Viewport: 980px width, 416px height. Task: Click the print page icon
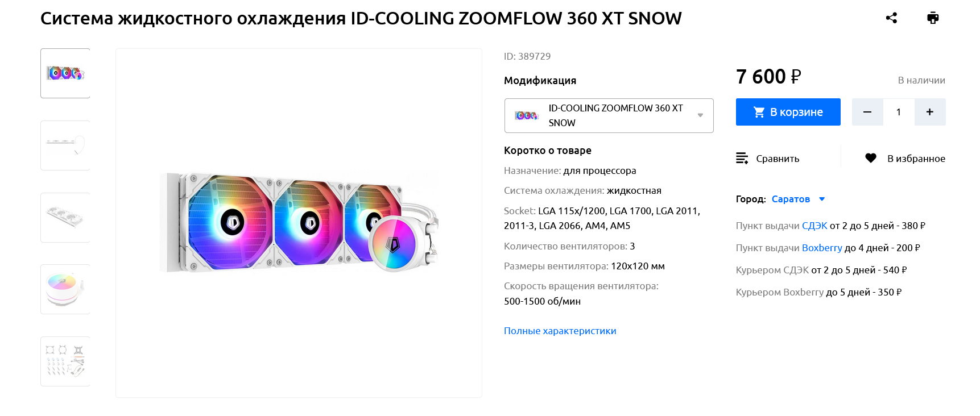[x=933, y=18]
